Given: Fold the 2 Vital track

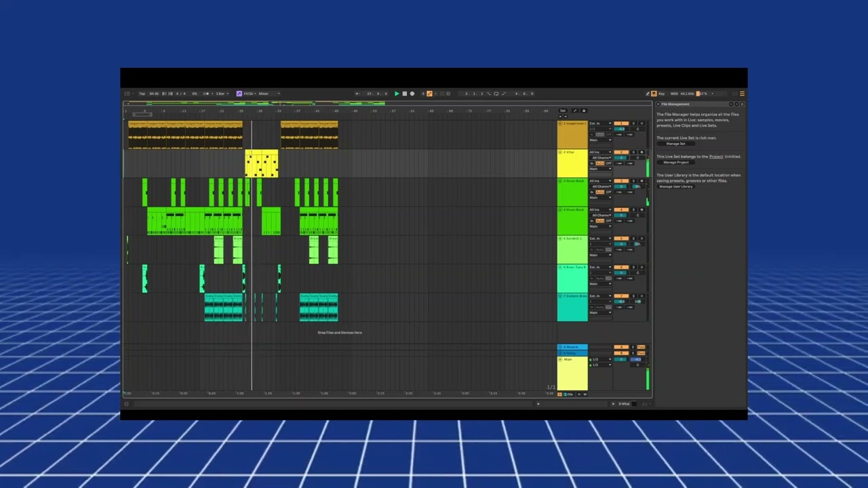Looking at the screenshot, I should [560, 152].
